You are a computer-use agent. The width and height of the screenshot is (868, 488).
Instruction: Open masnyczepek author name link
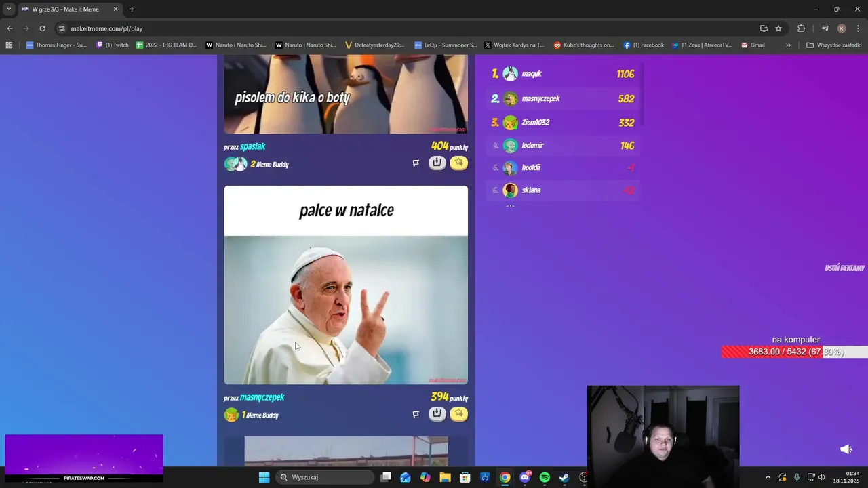pyautogui.click(x=262, y=397)
